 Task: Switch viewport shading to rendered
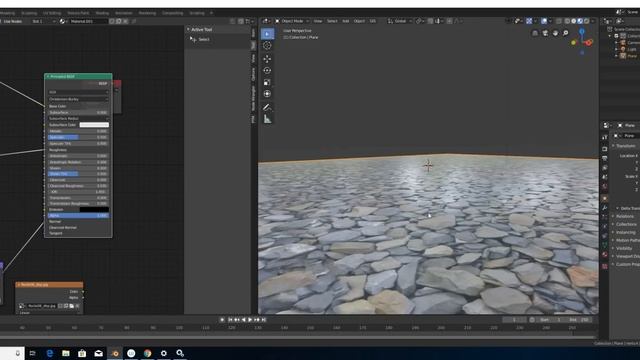(587, 21)
